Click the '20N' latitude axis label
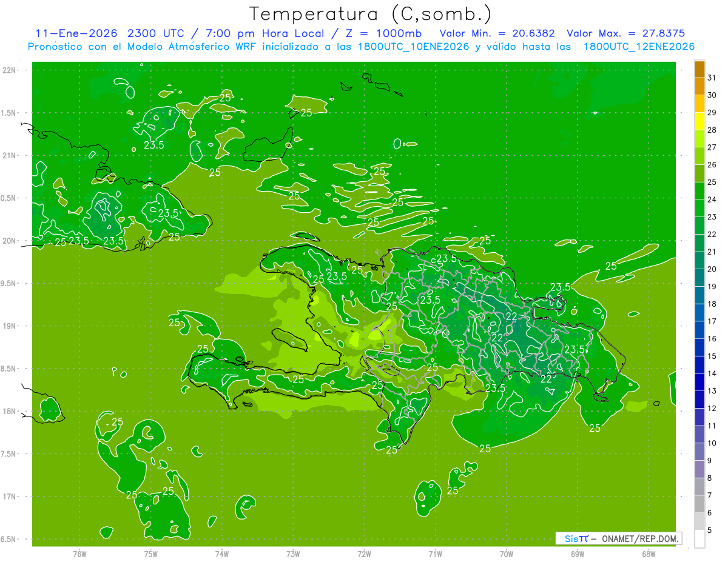728x562 pixels. coord(10,241)
